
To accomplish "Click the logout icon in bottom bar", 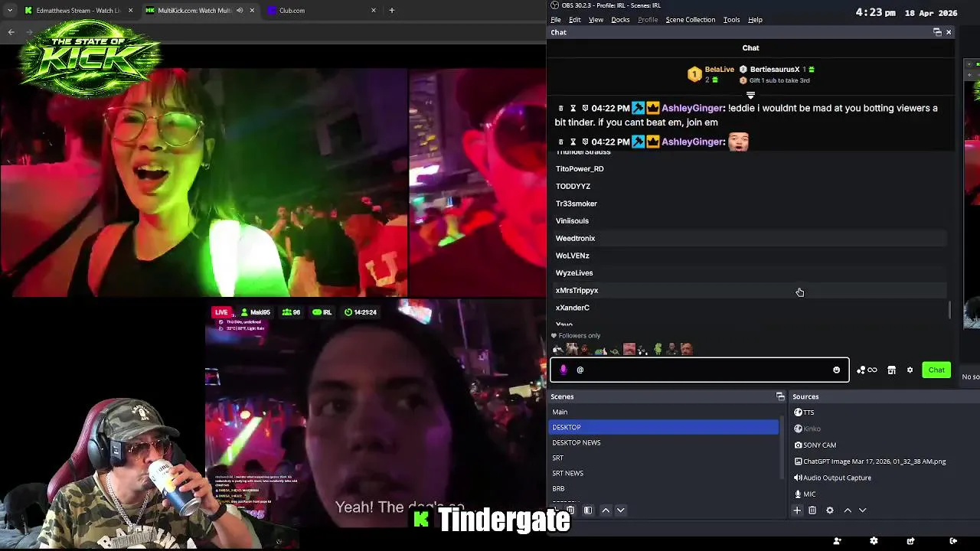I will pos(953,541).
